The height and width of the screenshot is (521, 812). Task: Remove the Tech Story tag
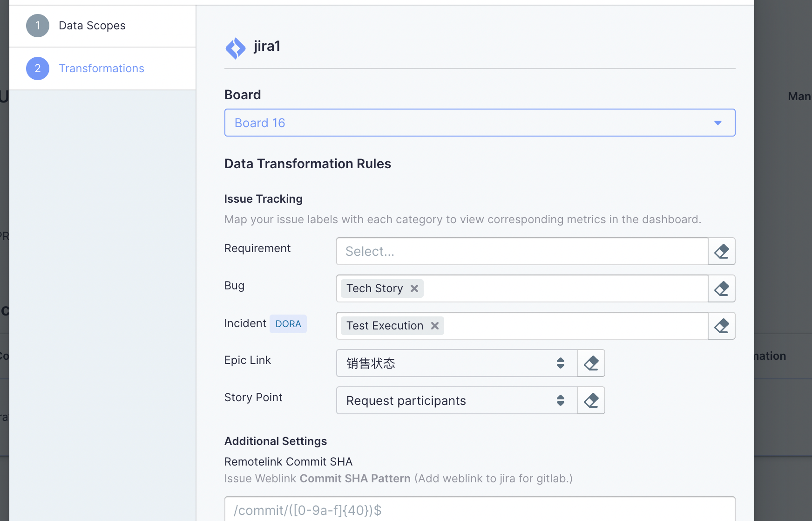click(x=414, y=288)
